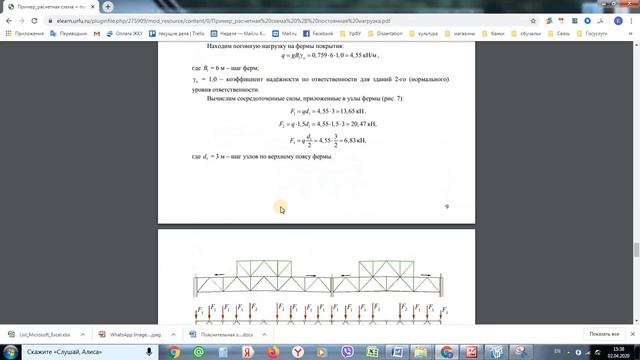The image size is (640, 360).
Task: Open Viber from the taskbar
Action: 347,352
